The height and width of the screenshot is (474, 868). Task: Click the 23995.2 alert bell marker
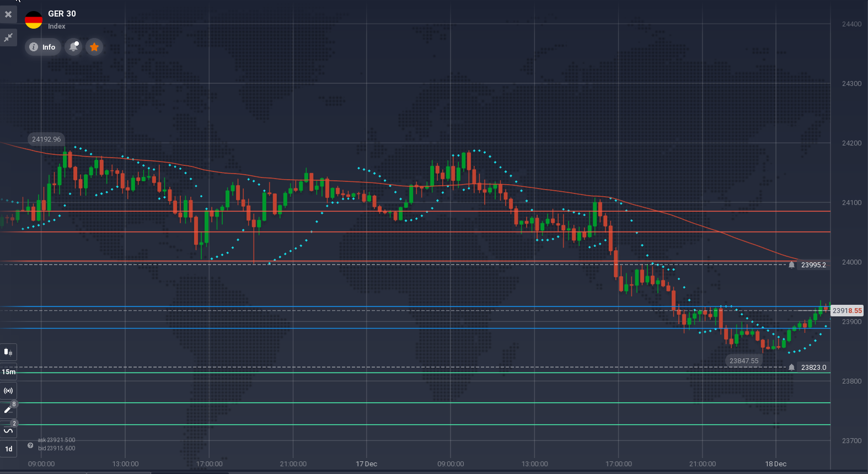pyautogui.click(x=792, y=265)
